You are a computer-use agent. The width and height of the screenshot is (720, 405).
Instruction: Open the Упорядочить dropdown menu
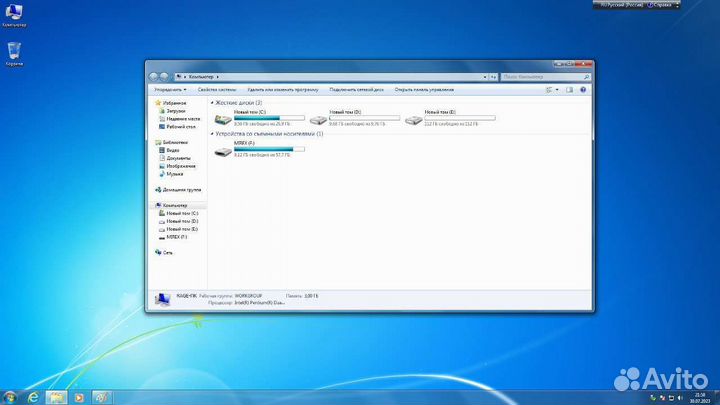coord(169,89)
